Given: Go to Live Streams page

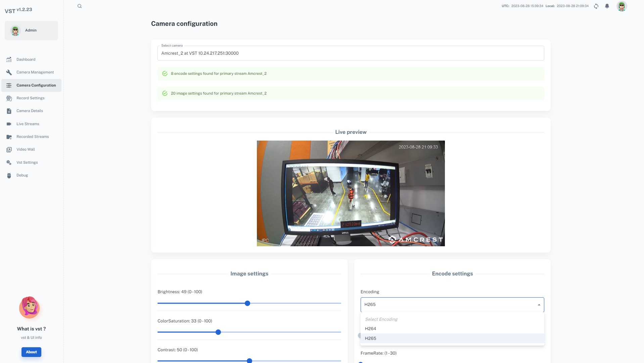Looking at the screenshot, I should [x=28, y=124].
